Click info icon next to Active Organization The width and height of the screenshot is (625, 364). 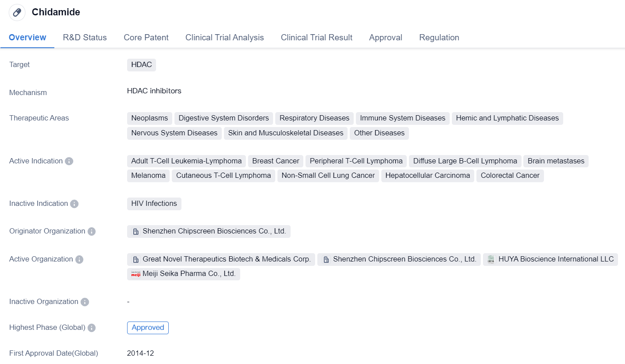tap(79, 259)
